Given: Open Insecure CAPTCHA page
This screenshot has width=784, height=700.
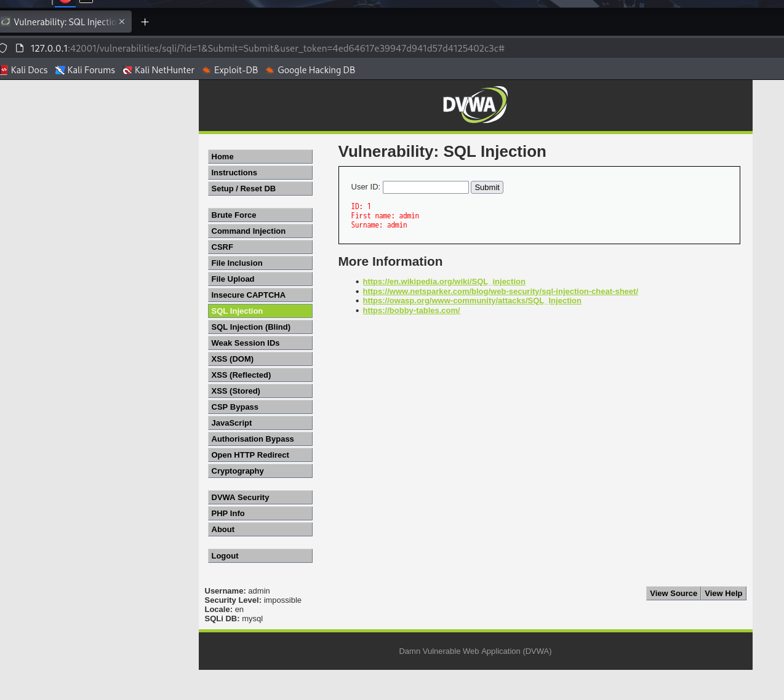Looking at the screenshot, I should point(260,295).
